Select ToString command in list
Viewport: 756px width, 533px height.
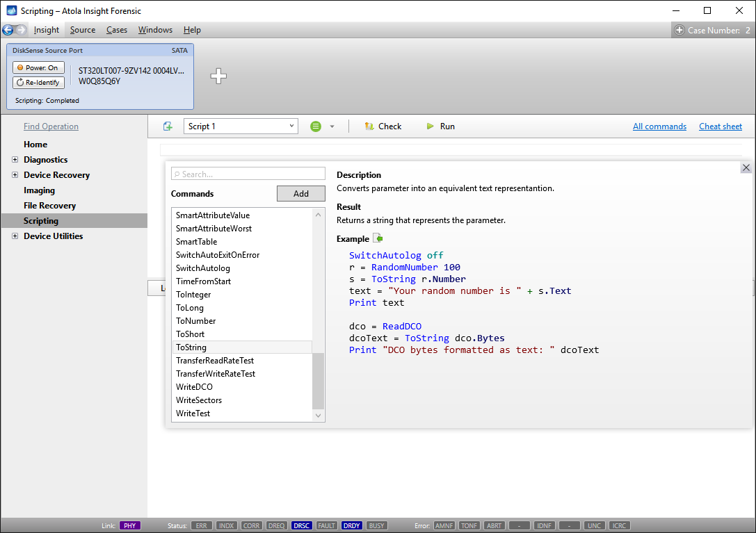242,347
